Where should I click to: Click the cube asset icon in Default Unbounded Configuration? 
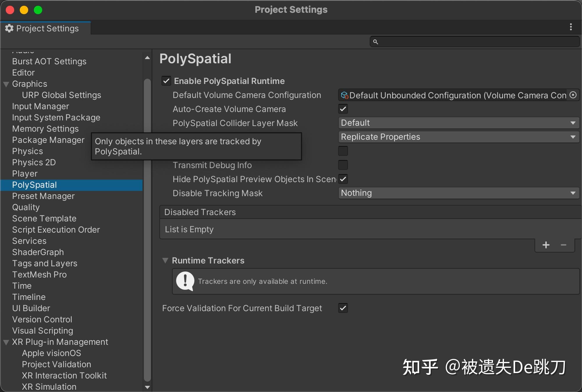[345, 95]
